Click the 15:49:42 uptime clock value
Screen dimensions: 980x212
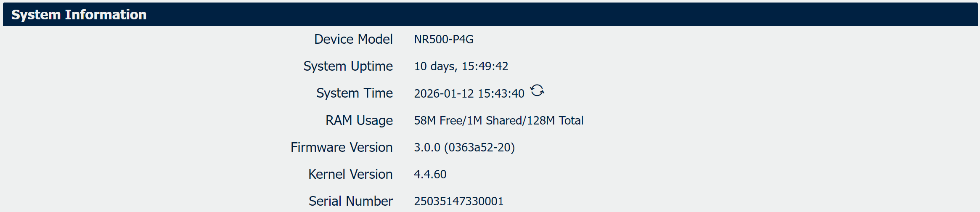point(485,66)
